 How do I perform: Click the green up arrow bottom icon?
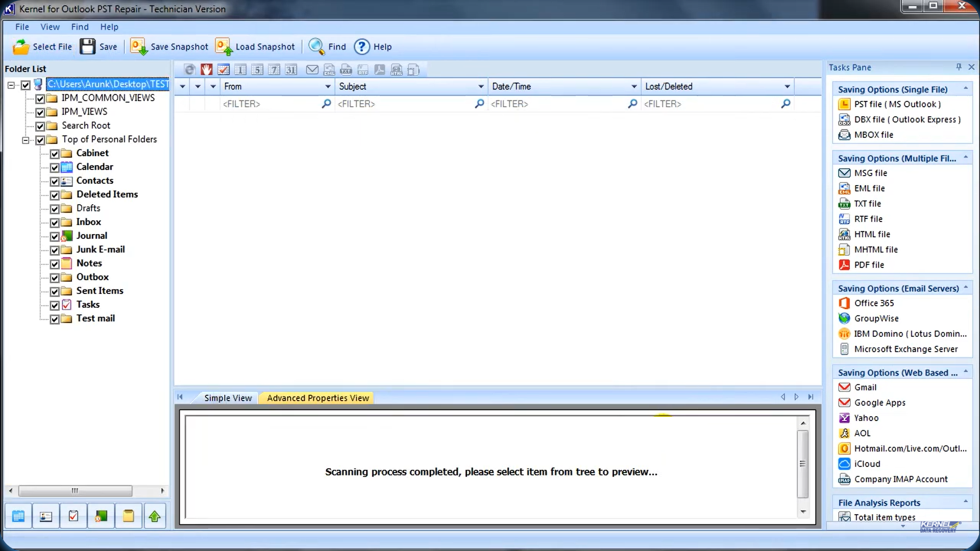coord(155,516)
